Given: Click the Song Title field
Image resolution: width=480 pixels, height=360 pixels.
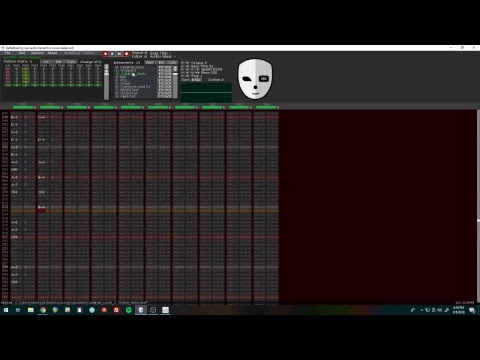Looking at the screenshot, I should (161, 53).
